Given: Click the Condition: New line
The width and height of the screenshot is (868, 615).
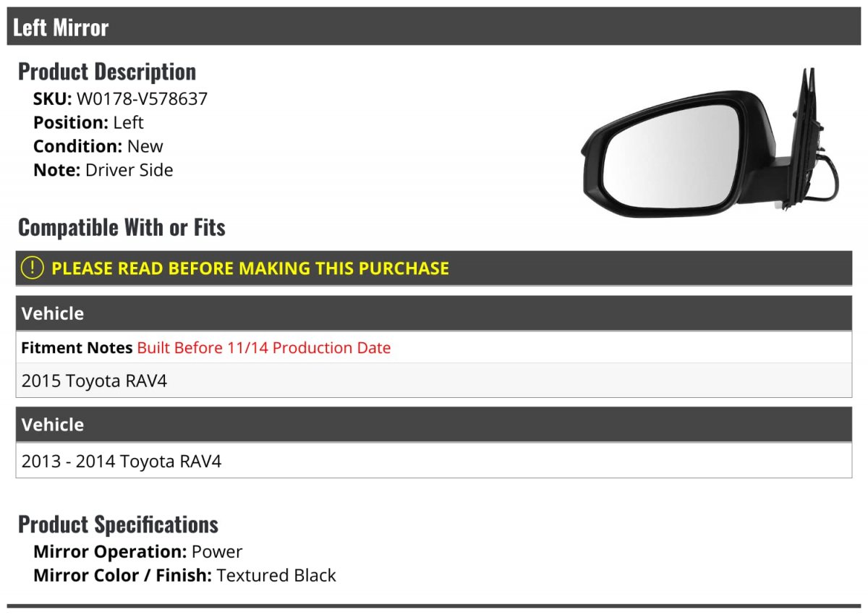Looking at the screenshot, I should (x=98, y=146).
